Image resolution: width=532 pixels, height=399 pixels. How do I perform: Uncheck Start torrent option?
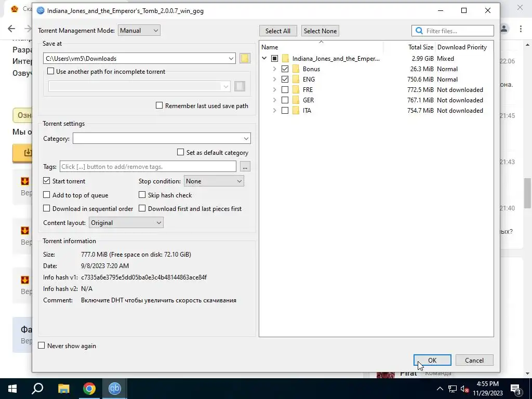(x=46, y=181)
